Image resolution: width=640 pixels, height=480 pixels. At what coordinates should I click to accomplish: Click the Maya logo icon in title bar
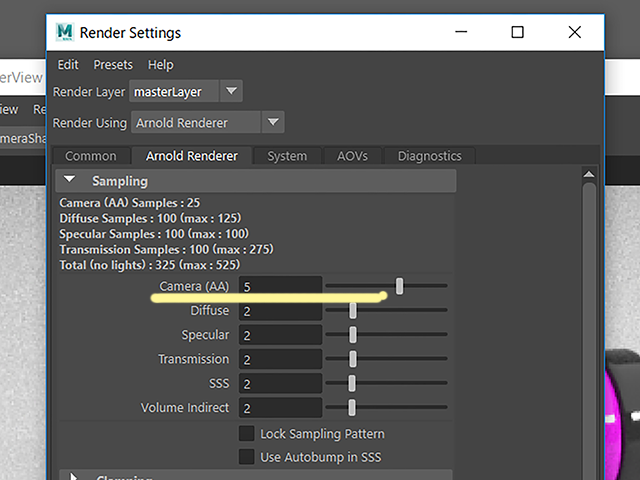64,32
